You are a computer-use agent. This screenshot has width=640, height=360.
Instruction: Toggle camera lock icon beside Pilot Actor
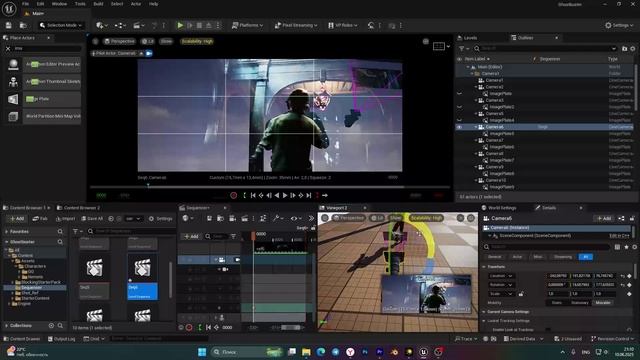point(149,53)
